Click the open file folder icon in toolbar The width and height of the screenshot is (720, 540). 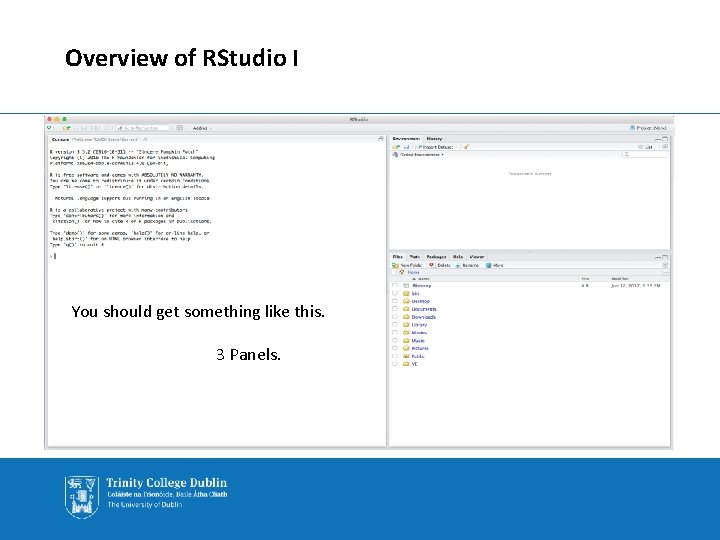tap(67, 128)
